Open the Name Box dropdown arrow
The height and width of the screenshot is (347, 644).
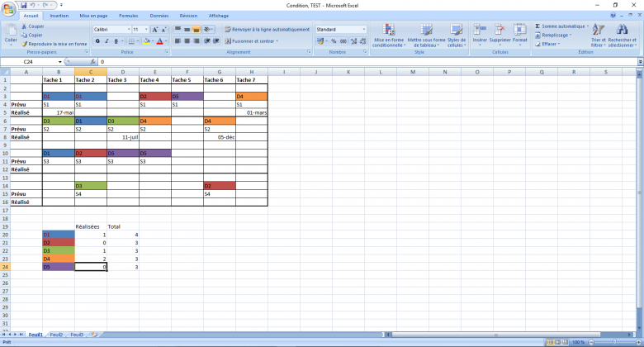59,62
